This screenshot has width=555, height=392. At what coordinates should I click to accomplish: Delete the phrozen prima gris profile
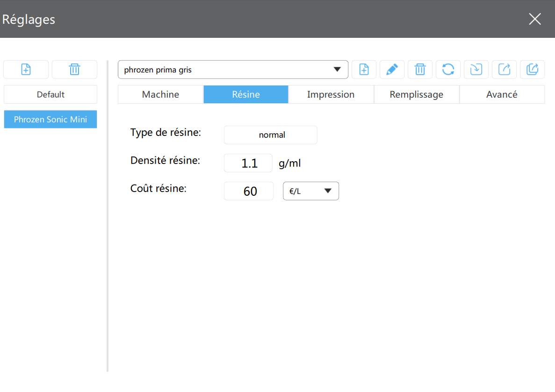[x=420, y=69]
